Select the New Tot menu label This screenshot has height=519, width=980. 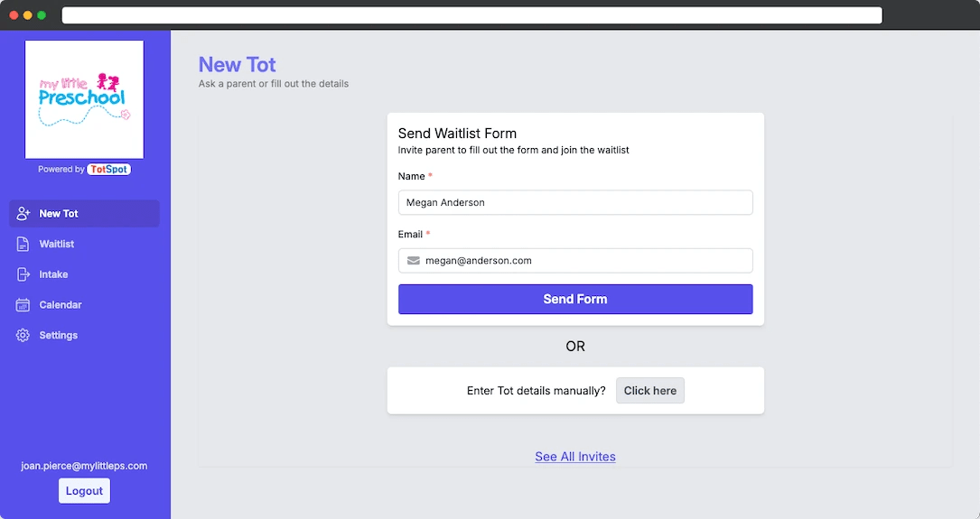click(59, 214)
